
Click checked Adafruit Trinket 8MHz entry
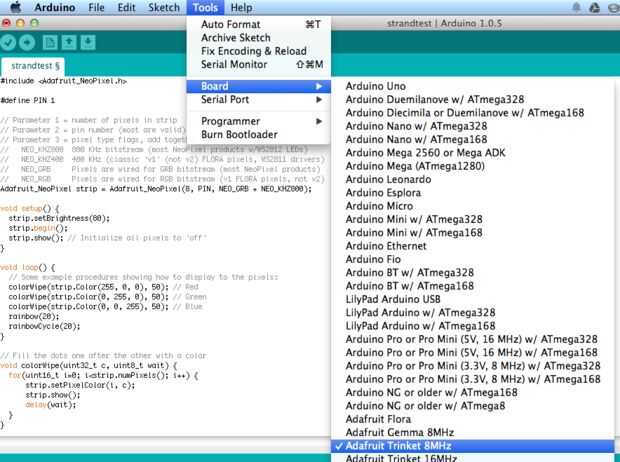click(x=473, y=446)
